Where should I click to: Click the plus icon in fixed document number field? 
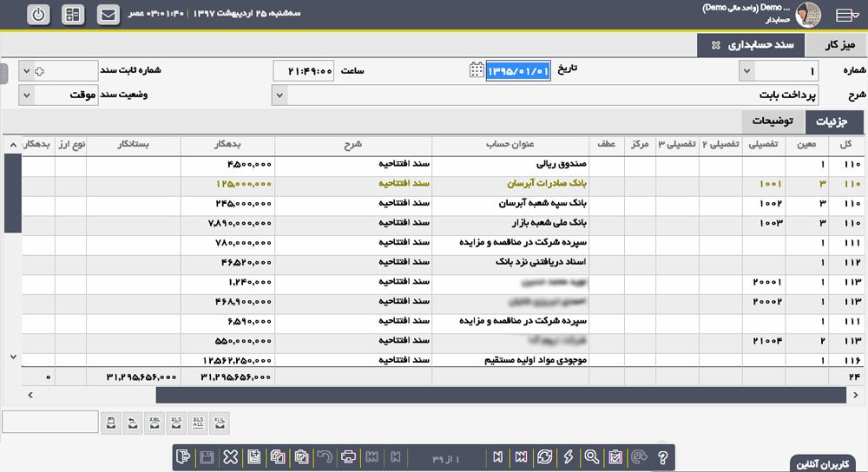39,71
